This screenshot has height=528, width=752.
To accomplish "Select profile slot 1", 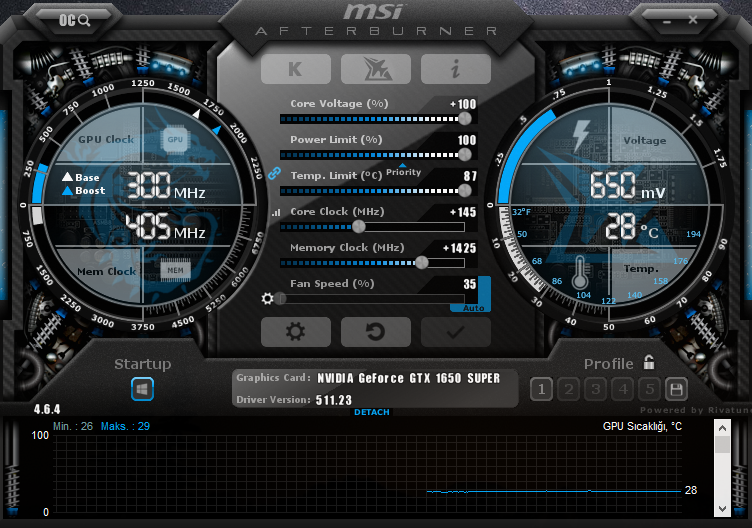I will (x=541, y=389).
